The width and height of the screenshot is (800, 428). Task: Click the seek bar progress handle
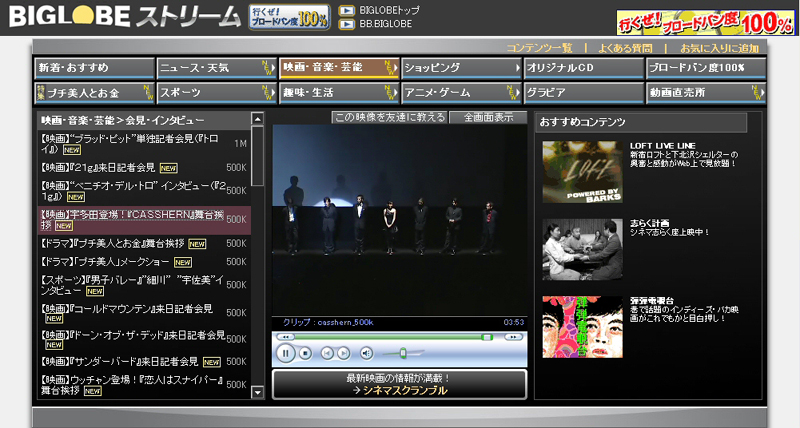[x=487, y=337]
